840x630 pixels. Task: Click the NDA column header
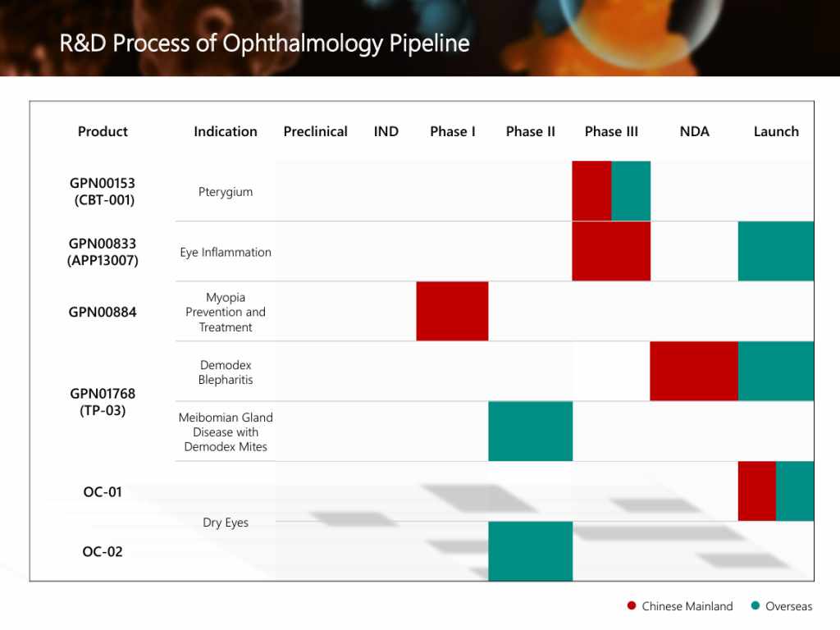click(694, 131)
